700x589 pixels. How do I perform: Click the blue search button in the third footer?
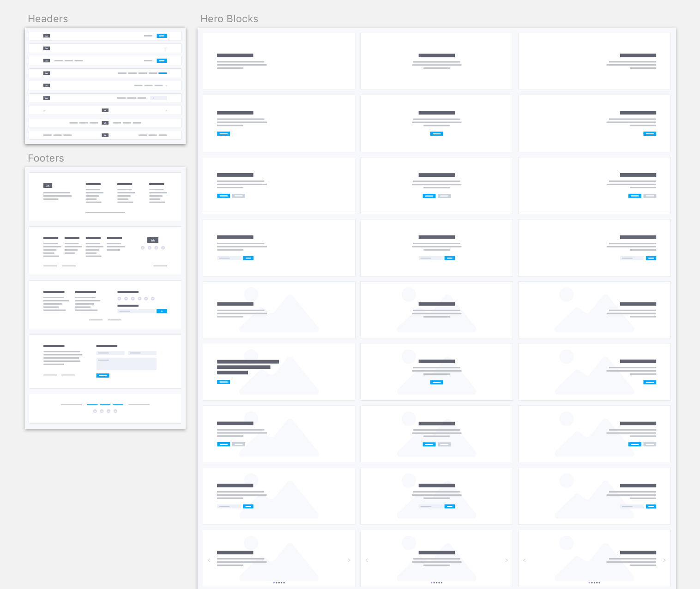coord(162,311)
